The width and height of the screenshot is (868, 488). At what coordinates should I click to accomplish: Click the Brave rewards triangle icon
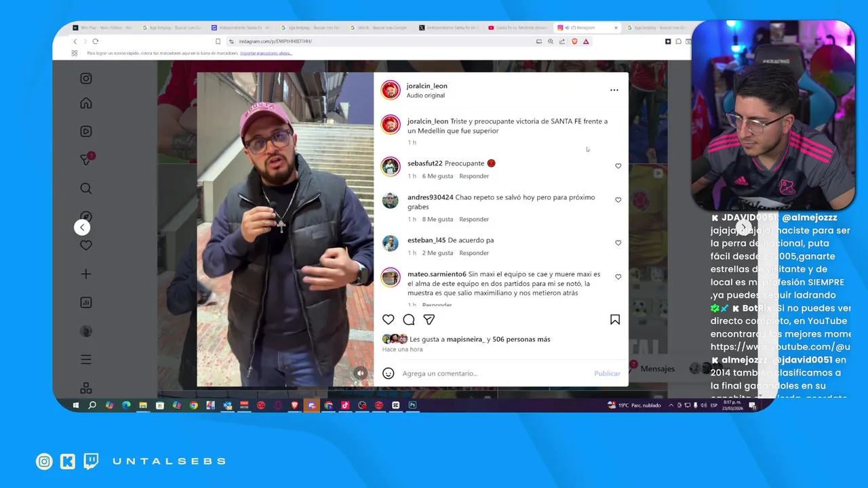586,41
